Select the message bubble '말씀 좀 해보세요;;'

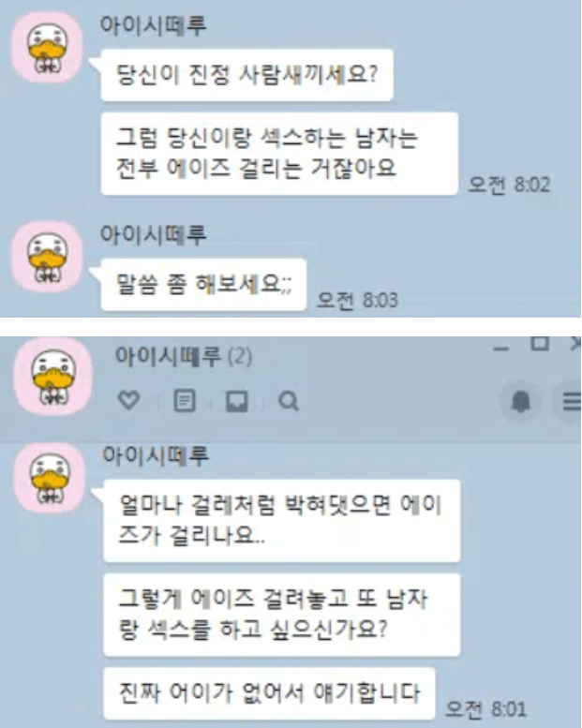coord(203,284)
